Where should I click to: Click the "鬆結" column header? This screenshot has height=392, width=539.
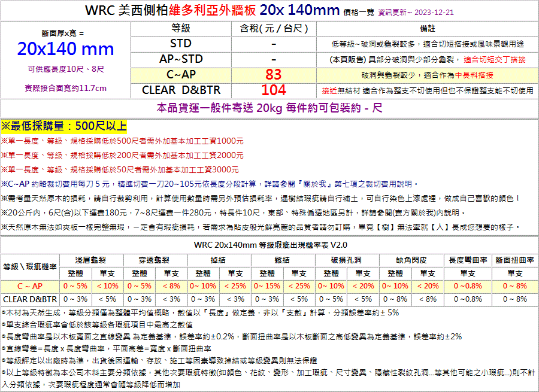(283, 260)
